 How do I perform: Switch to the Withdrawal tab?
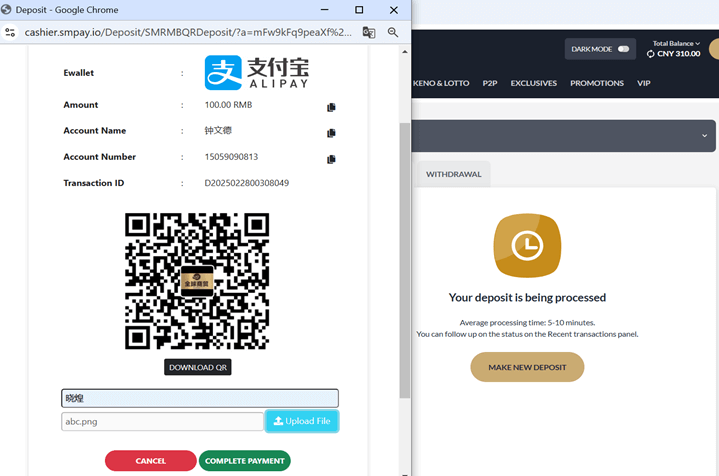coord(453,174)
